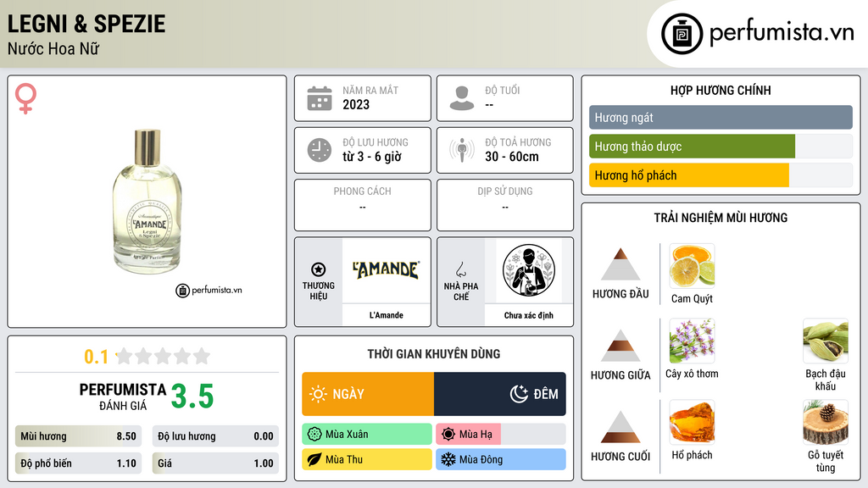Click the calendar icon beside Năm ra mắt

(320, 98)
